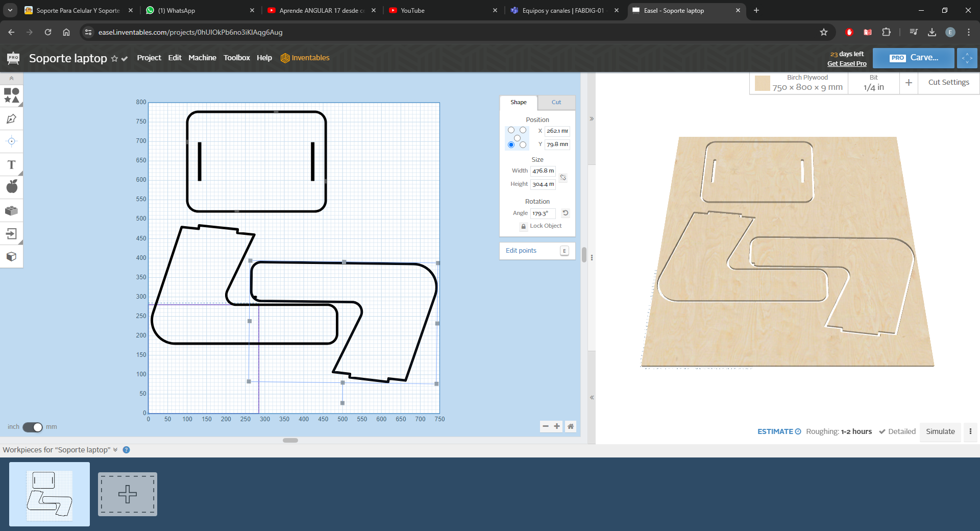Select top-left anchor position radio
Screen dimensions: 980x531
tap(511, 130)
